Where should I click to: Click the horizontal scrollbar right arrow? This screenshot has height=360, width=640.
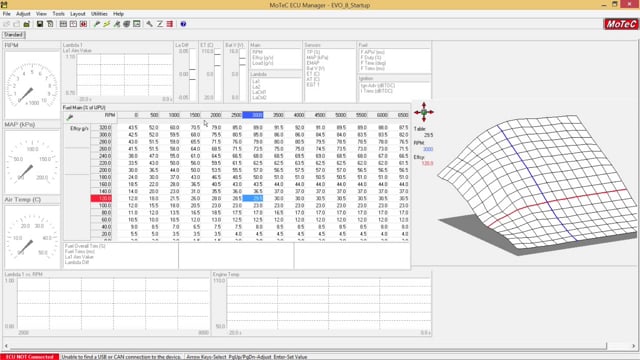tap(634, 346)
